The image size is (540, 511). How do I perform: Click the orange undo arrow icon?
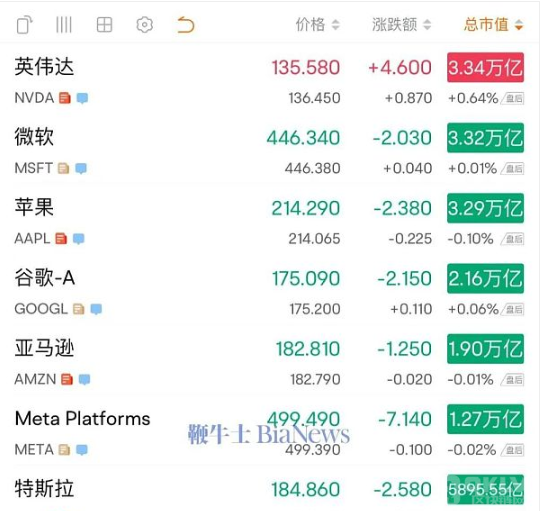tap(186, 25)
